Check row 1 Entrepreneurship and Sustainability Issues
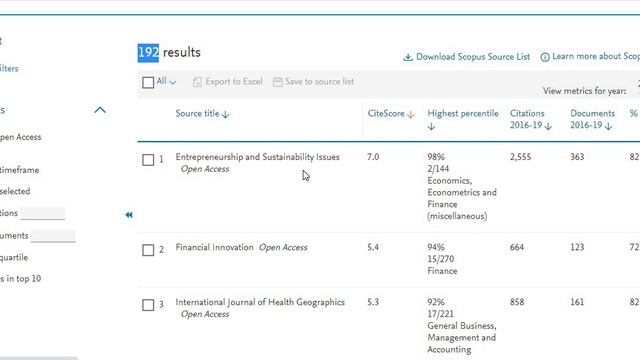The height and width of the screenshot is (360, 640). point(148,160)
